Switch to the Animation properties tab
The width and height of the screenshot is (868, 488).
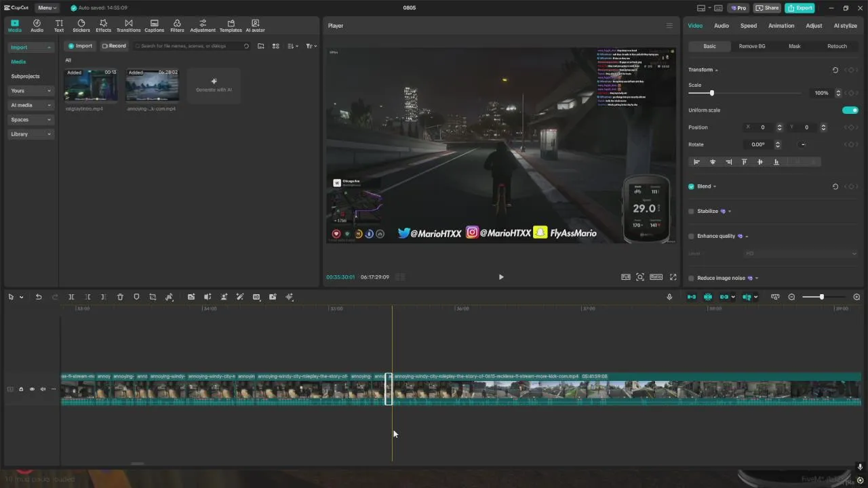click(781, 26)
